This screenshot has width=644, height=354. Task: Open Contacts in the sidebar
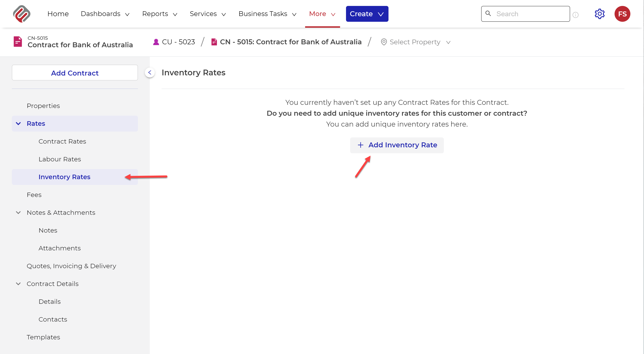tap(53, 319)
